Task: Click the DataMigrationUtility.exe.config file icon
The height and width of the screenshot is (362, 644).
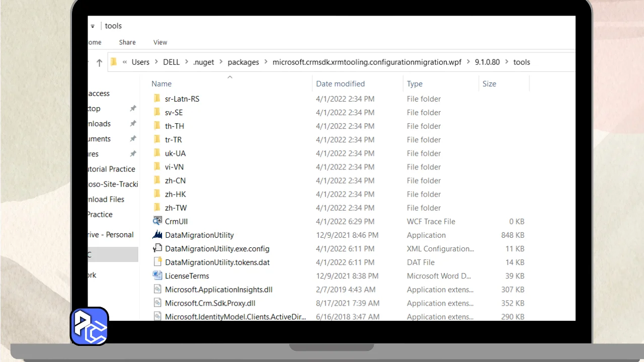Action: [x=157, y=248]
